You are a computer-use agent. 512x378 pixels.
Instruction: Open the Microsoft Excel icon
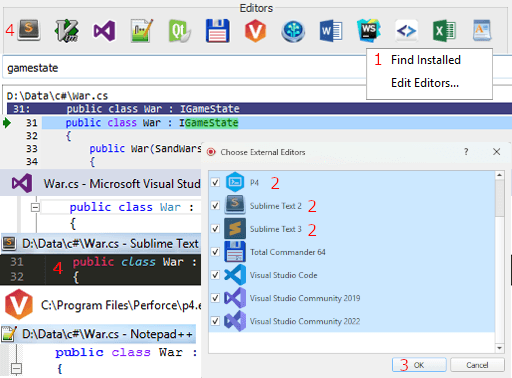(444, 31)
